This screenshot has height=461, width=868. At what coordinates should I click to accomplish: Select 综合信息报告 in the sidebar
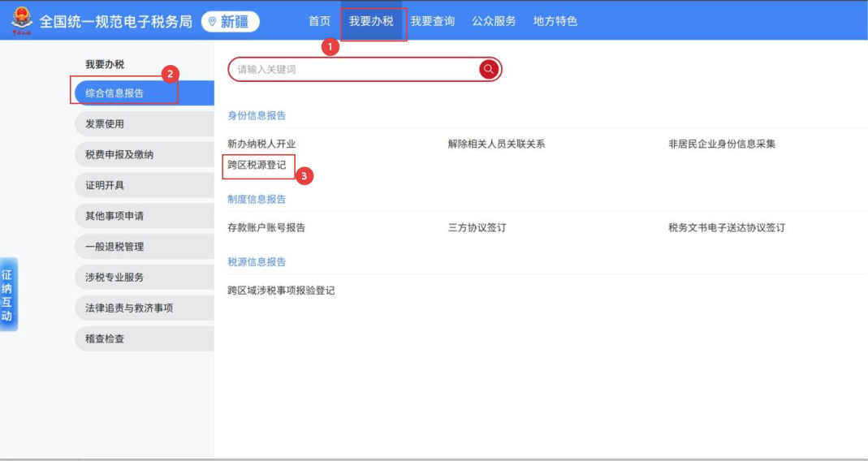tap(144, 93)
